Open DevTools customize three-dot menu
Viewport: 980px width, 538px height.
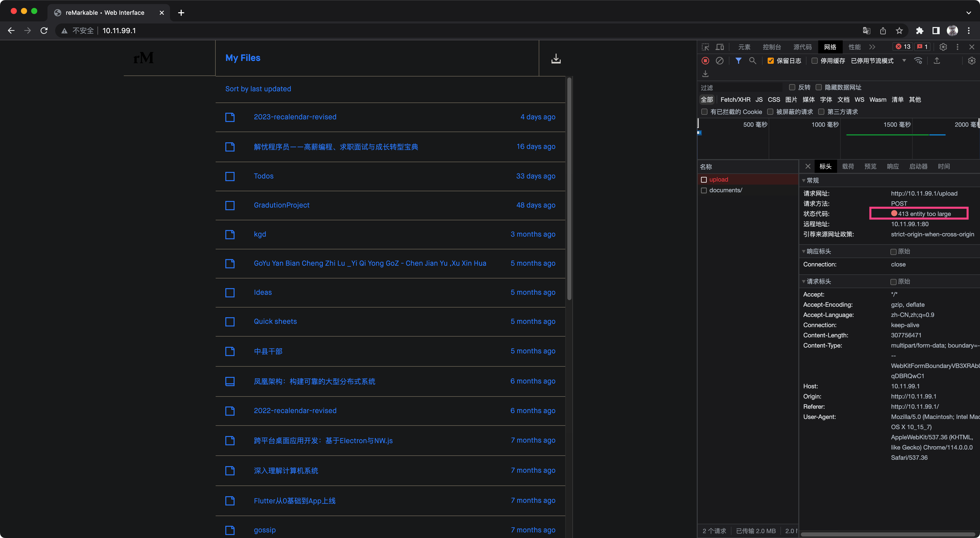pyautogui.click(x=958, y=47)
